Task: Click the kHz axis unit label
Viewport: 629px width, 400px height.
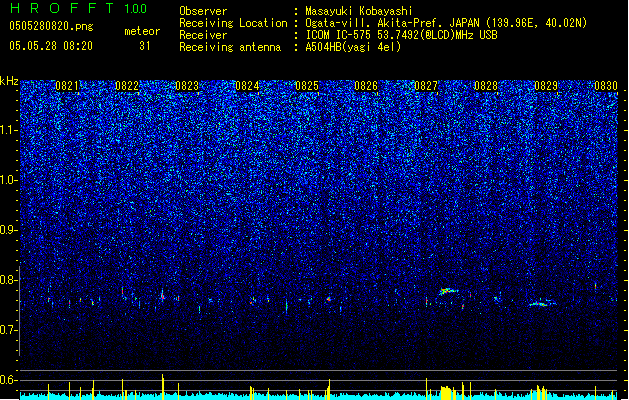Action: 9,81
